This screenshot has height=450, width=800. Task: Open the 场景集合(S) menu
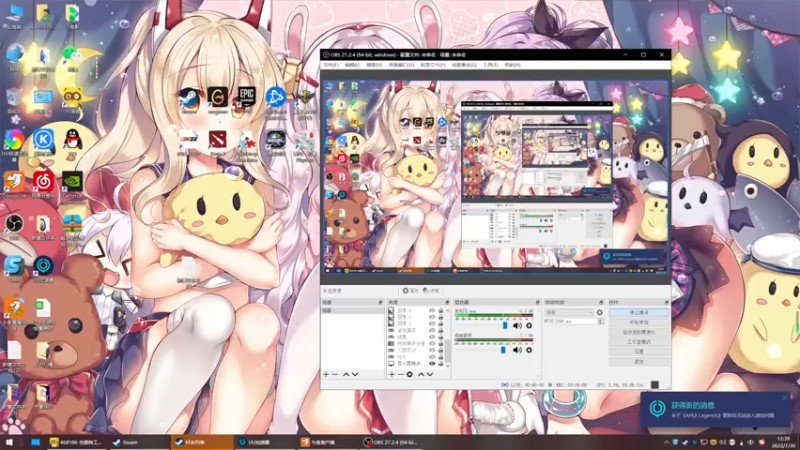click(x=464, y=65)
